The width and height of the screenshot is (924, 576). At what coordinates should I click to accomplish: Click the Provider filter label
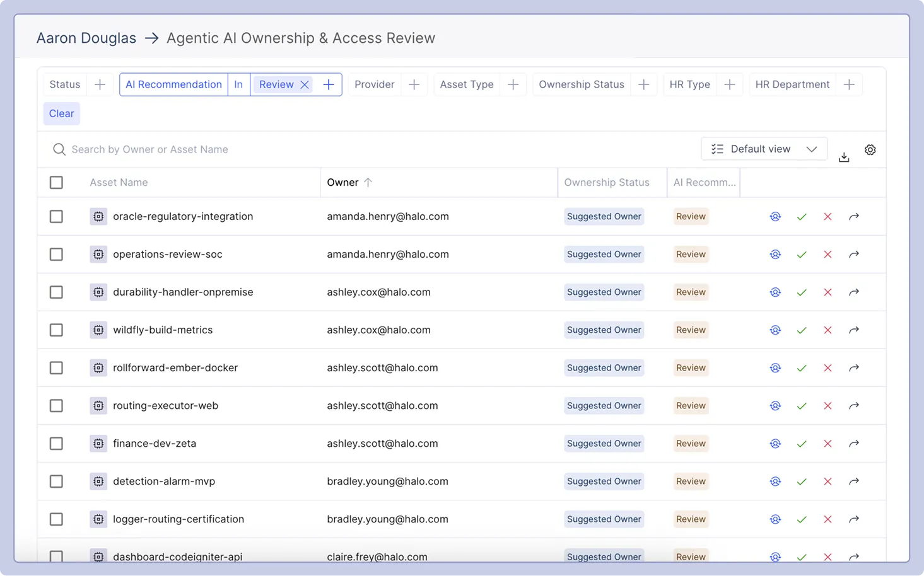[375, 84]
